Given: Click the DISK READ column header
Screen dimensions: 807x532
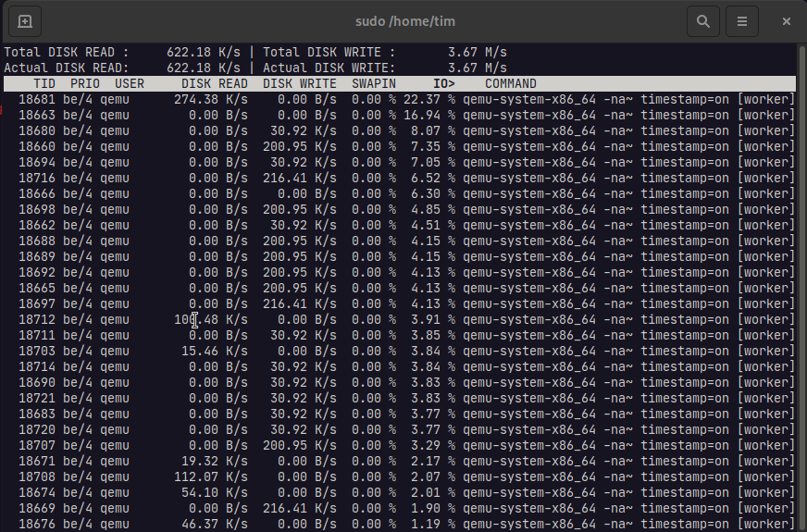Looking at the screenshot, I should tap(214, 84).
